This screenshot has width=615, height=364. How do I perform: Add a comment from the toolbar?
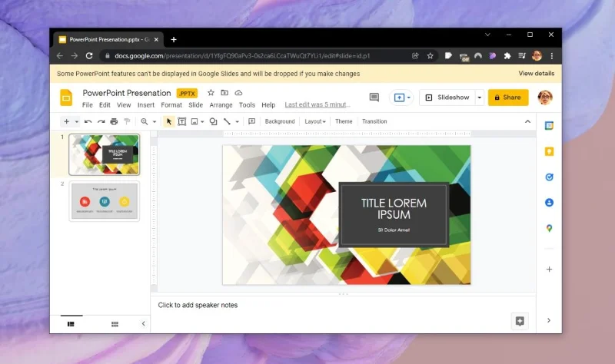pyautogui.click(x=252, y=121)
